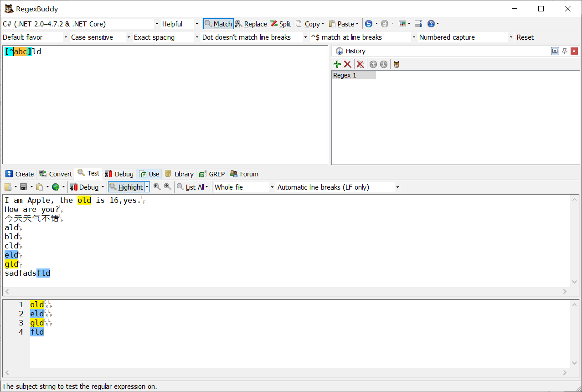Click the History move down arrow

(x=384, y=64)
